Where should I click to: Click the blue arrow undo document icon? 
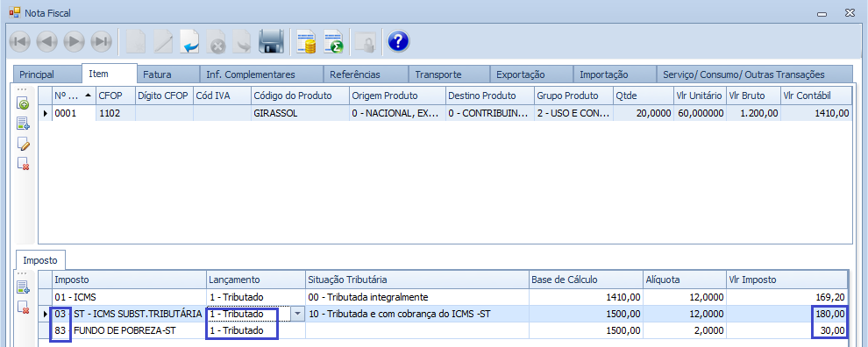(x=190, y=42)
